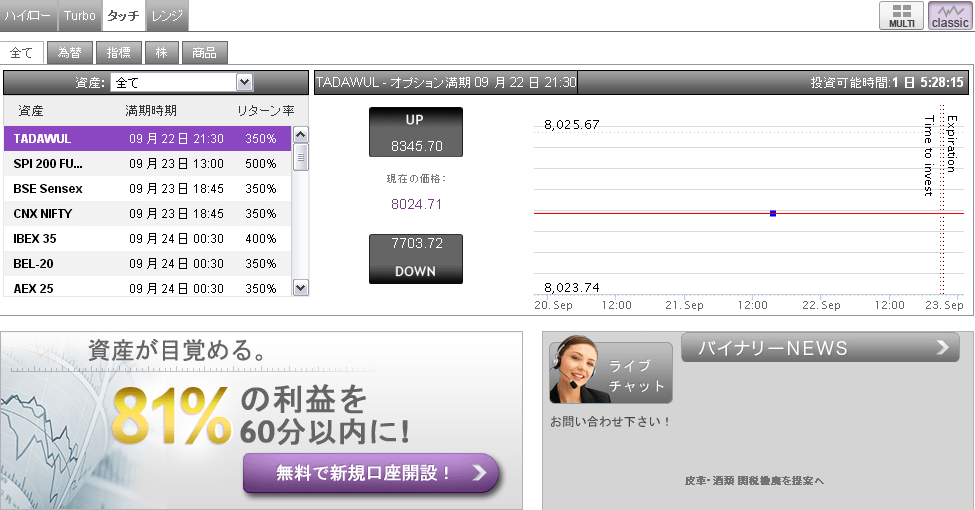975x510 pixels.
Task: Click the 無料で新規口座開設 button
Action: [371, 473]
